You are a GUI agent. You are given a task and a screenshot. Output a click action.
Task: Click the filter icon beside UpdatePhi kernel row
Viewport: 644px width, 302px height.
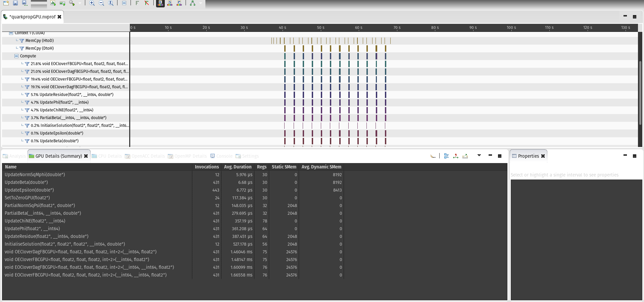pos(27,102)
